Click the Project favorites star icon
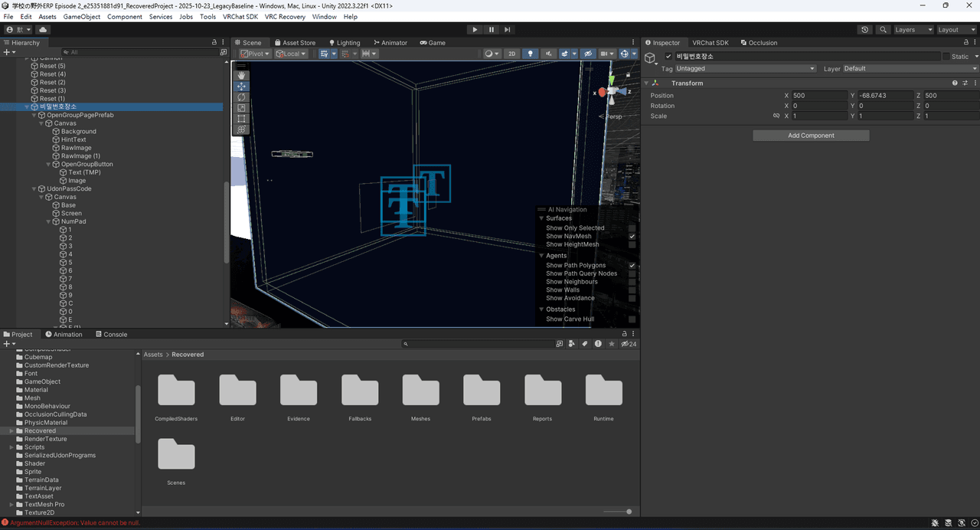 click(x=611, y=344)
